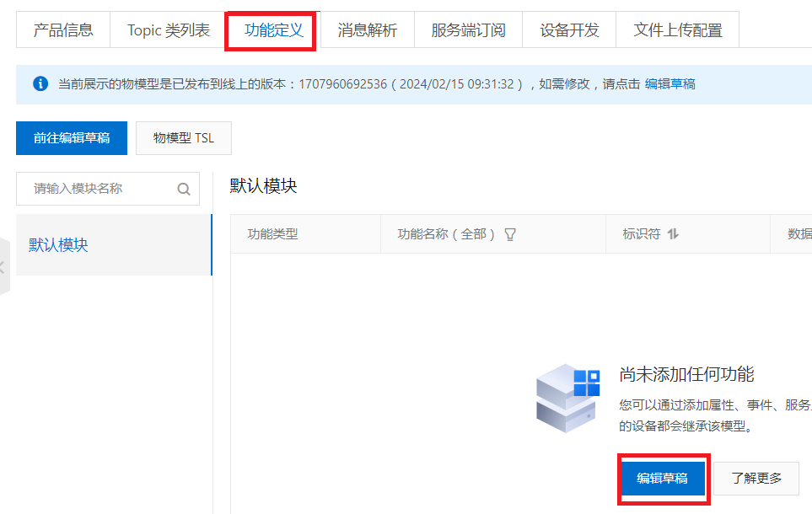The height and width of the screenshot is (514, 812).
Task: Switch to the 设备开发 tab
Action: tap(569, 30)
